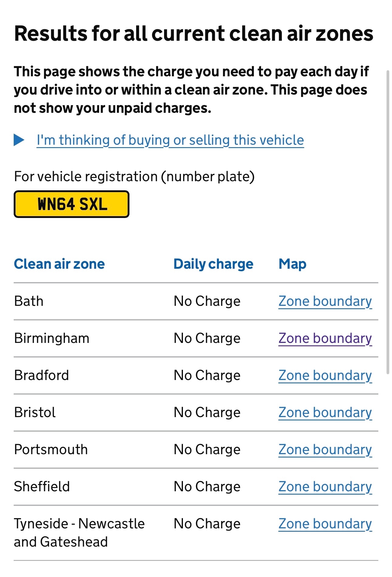The image size is (392, 577).
Task: Open Sheffield zone boundary map link
Action: [325, 487]
